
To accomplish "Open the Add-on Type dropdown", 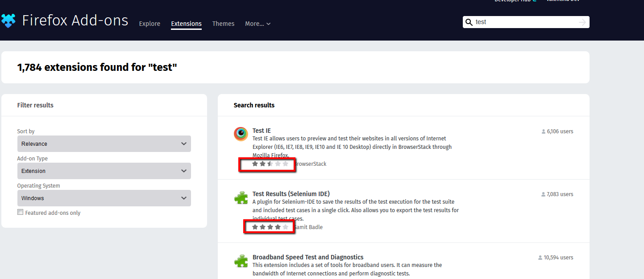I will [x=104, y=171].
